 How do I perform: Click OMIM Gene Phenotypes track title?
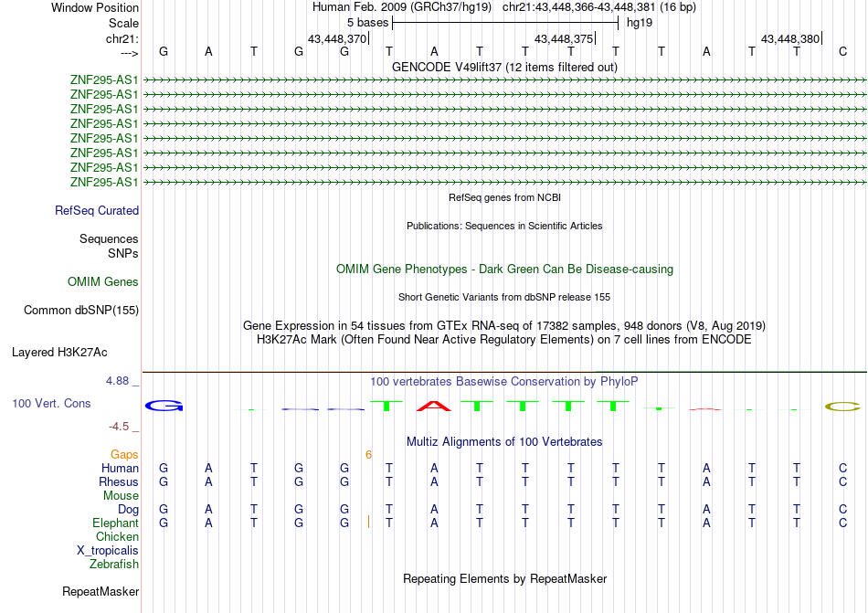504,270
